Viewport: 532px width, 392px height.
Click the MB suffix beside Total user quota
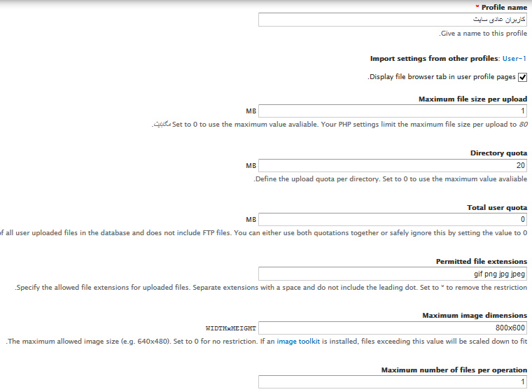[x=251, y=220]
